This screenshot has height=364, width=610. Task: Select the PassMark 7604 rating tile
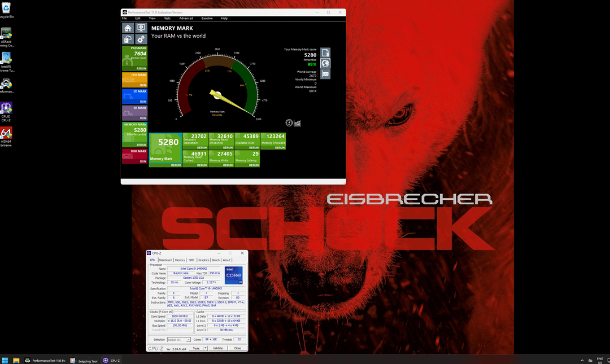134,58
